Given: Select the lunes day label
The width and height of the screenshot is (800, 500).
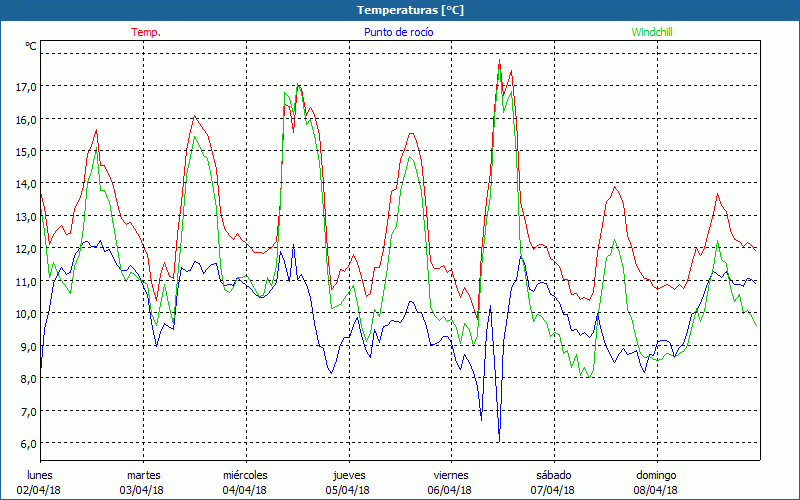Looking at the screenshot, I should point(41,474).
